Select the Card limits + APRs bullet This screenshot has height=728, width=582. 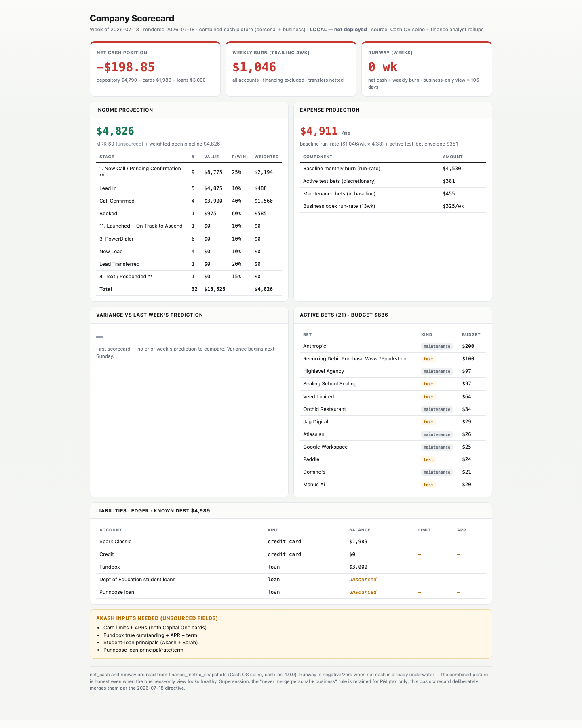pyautogui.click(x=155, y=628)
